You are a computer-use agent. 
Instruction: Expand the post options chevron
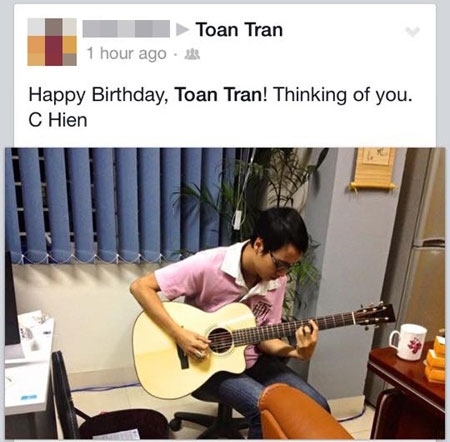(412, 32)
